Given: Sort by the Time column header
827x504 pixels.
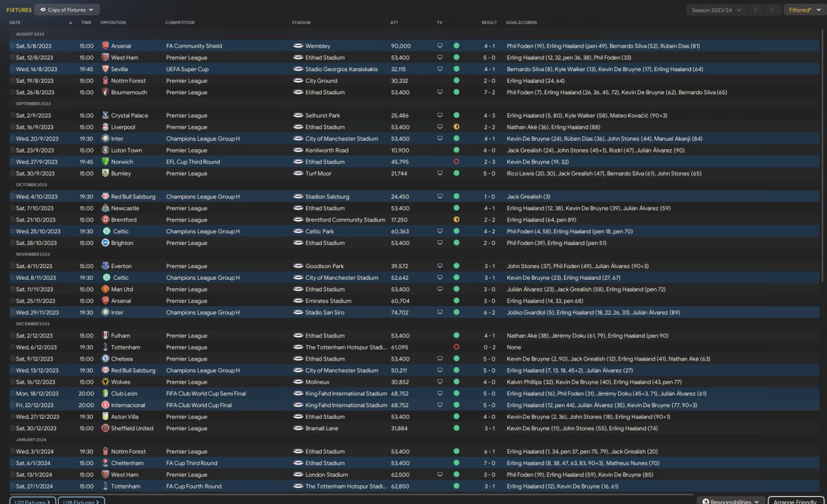Looking at the screenshot, I should [86, 23].
